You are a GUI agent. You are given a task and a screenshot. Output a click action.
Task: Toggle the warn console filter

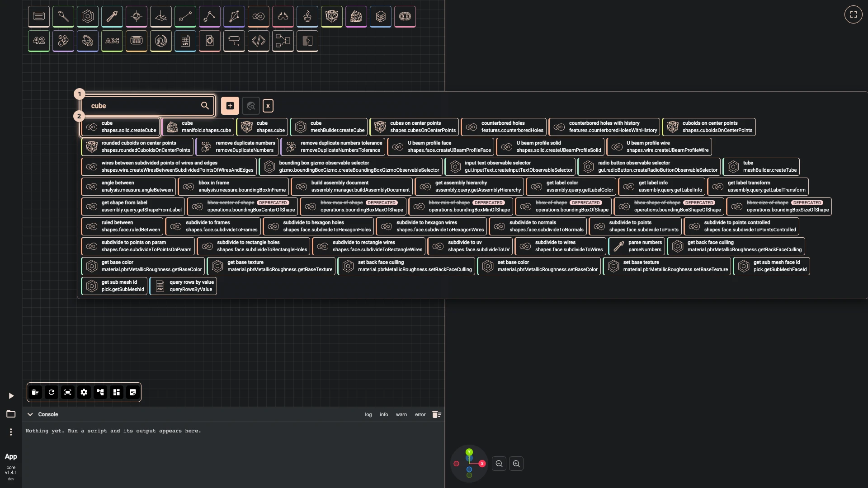click(401, 414)
